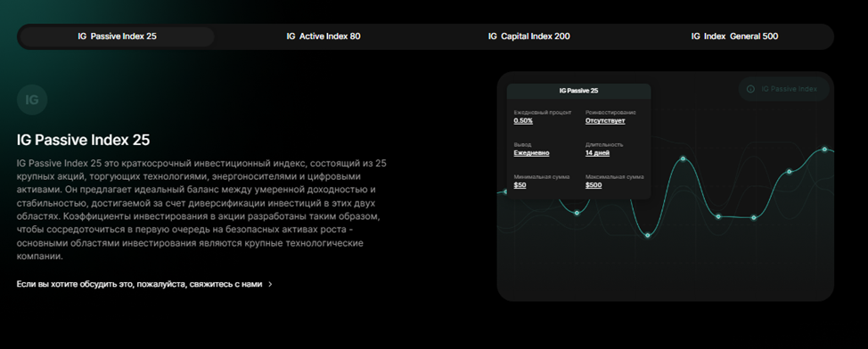Image resolution: width=868 pixels, height=349 pixels.
Task: Switch to IG Active Index 80 tab
Action: [323, 37]
